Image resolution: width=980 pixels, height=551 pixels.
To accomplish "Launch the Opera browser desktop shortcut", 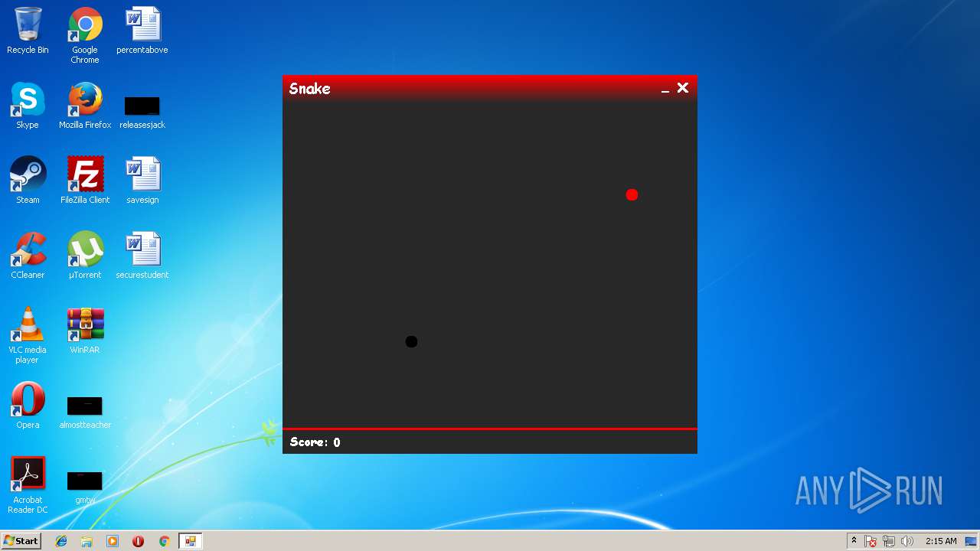I will 28,406.
